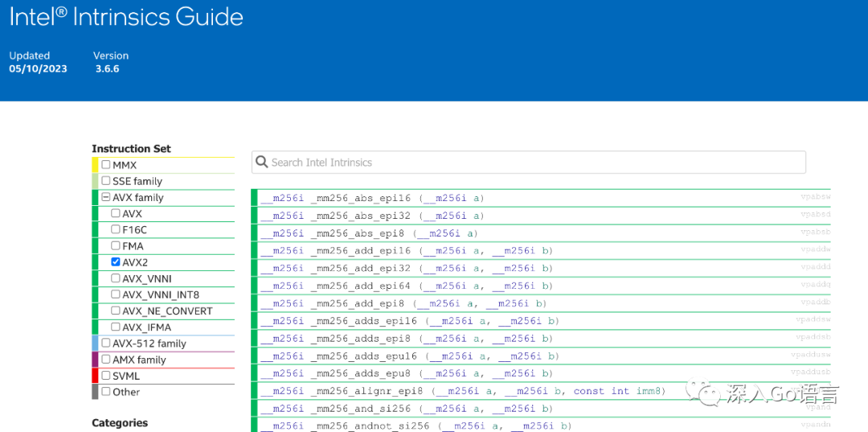868x432 pixels.
Task: Click the vpabsb instruction label
Action: click(x=816, y=232)
